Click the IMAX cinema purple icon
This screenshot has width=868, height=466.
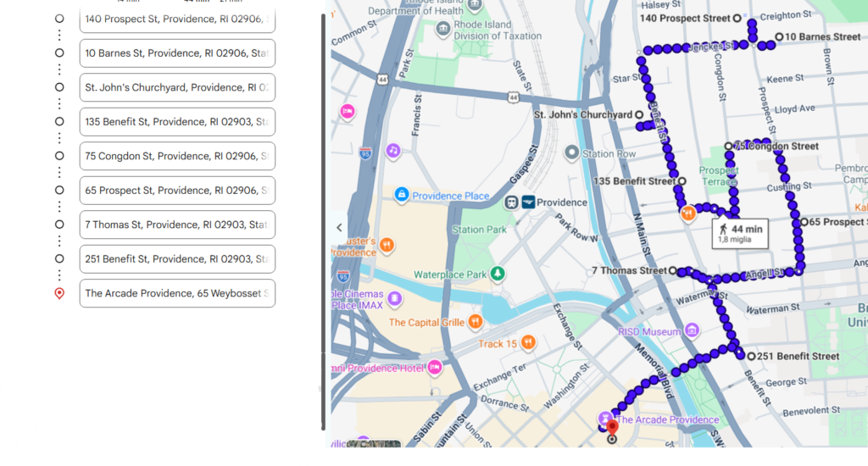pyautogui.click(x=395, y=299)
